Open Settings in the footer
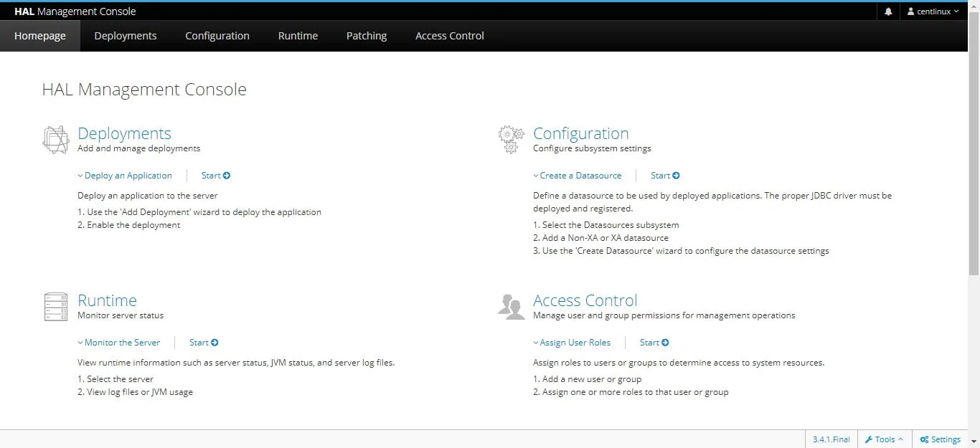This screenshot has width=980, height=448. tap(941, 439)
